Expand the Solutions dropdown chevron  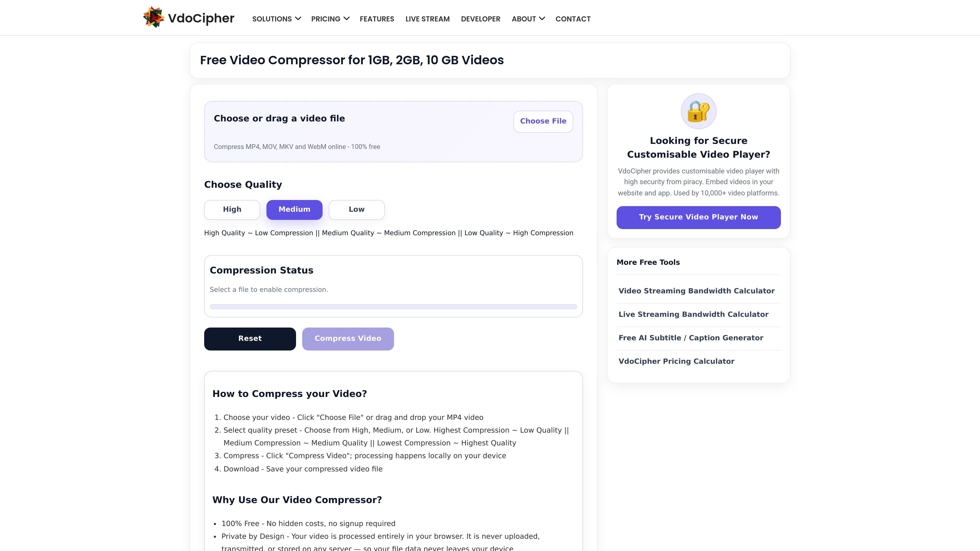click(x=298, y=18)
